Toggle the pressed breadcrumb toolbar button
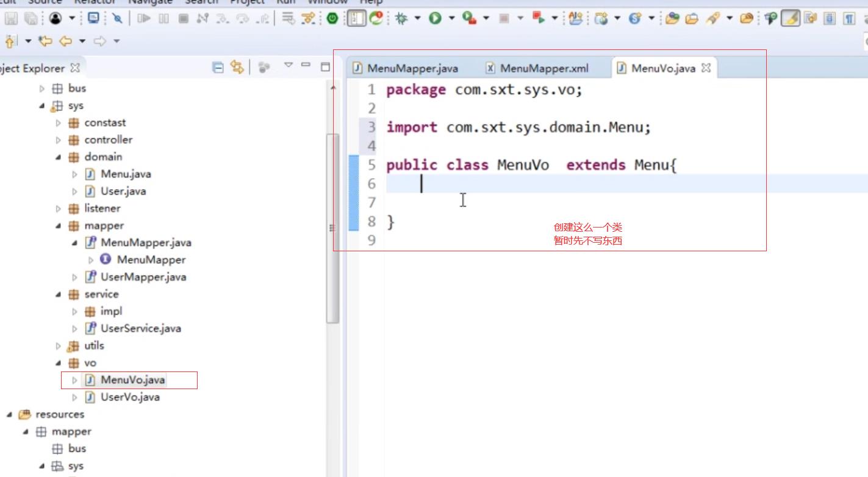This screenshot has height=477, width=868. tap(356, 19)
